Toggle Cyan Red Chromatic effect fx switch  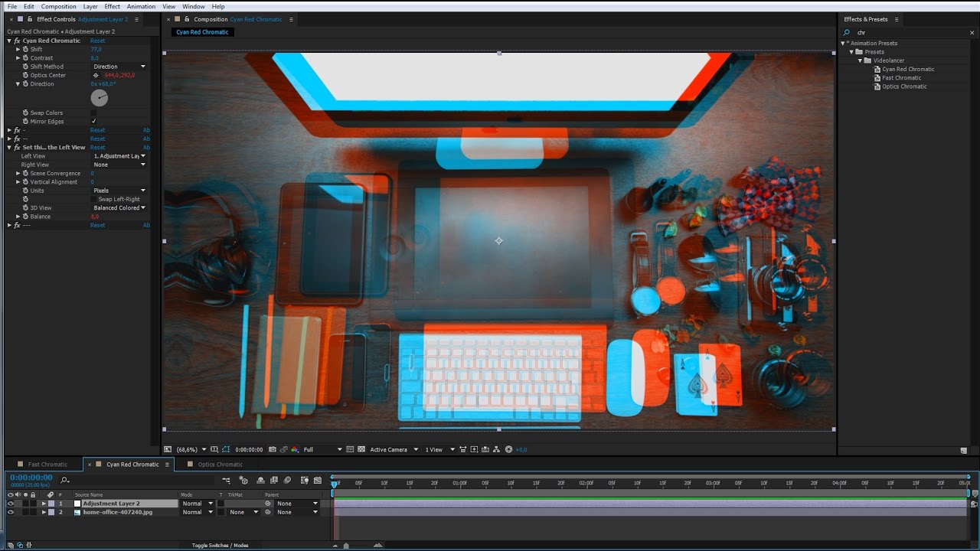coord(17,41)
